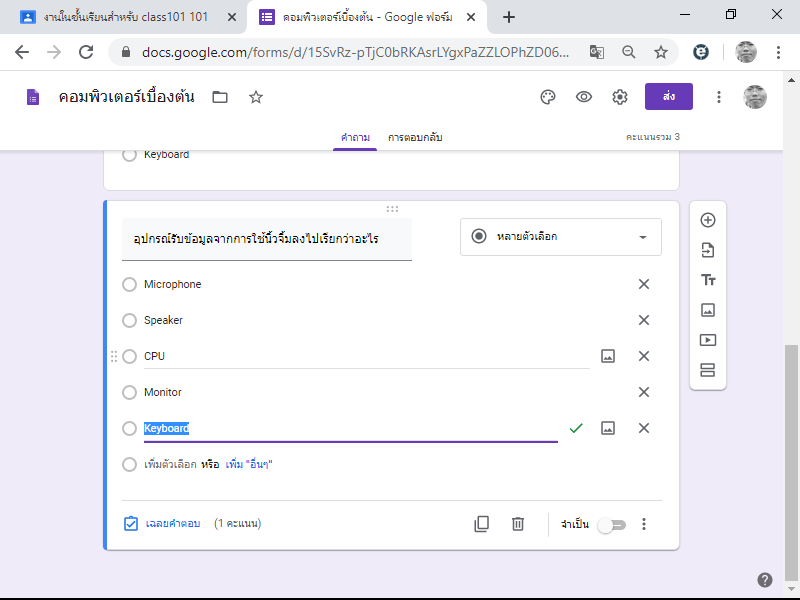Open the form's three-dot more menu
The image size is (800, 600).
[718, 97]
